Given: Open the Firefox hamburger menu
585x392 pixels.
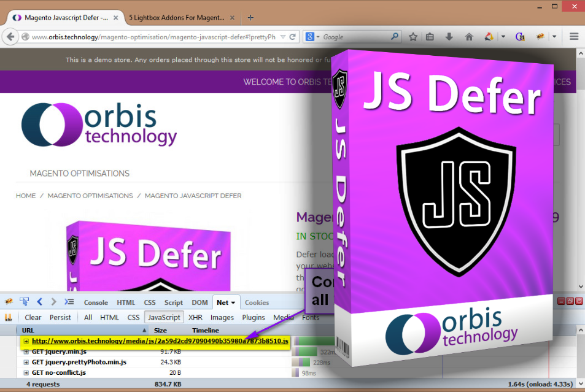Looking at the screenshot, I should pos(574,37).
